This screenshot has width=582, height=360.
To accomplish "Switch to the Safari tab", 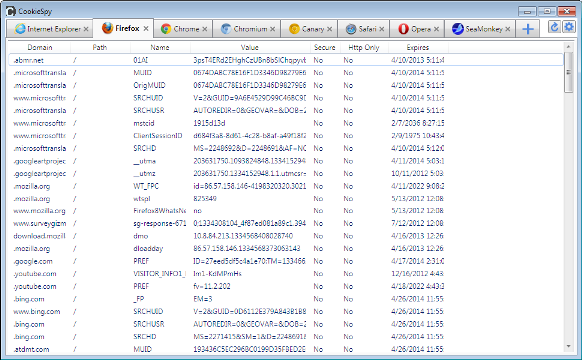I will pyautogui.click(x=364, y=29).
